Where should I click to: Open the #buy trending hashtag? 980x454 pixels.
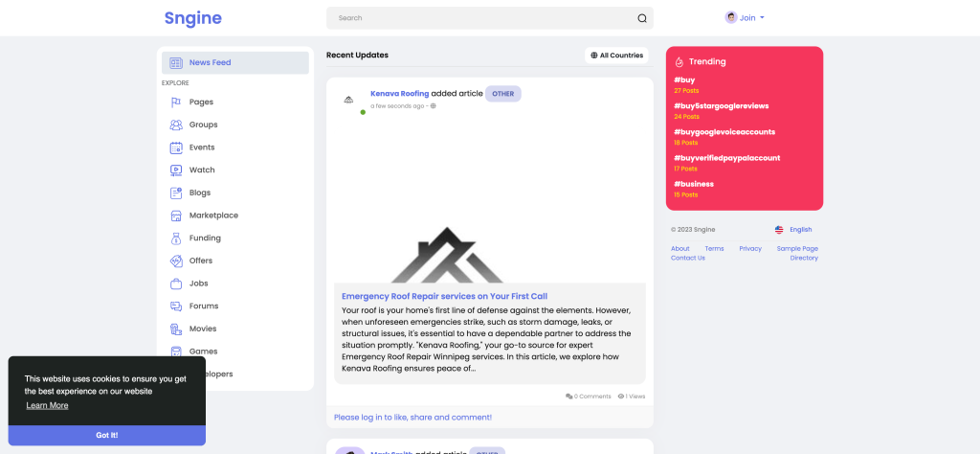click(684, 80)
